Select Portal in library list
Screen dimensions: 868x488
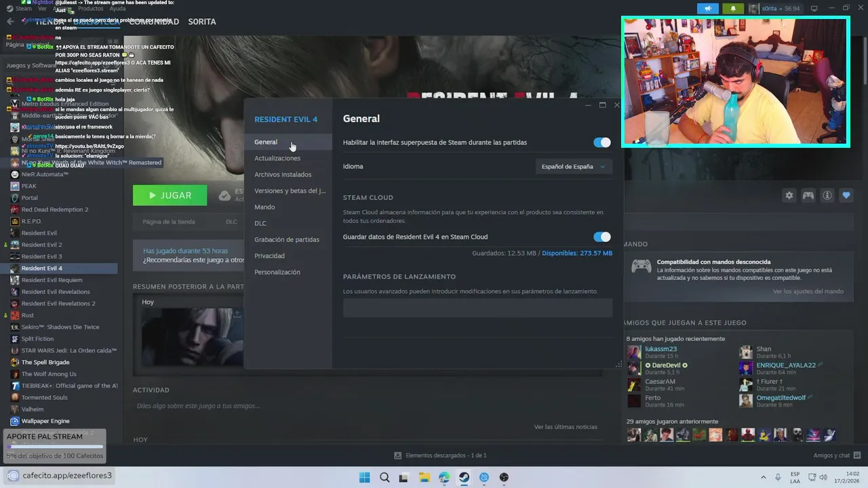coord(29,198)
